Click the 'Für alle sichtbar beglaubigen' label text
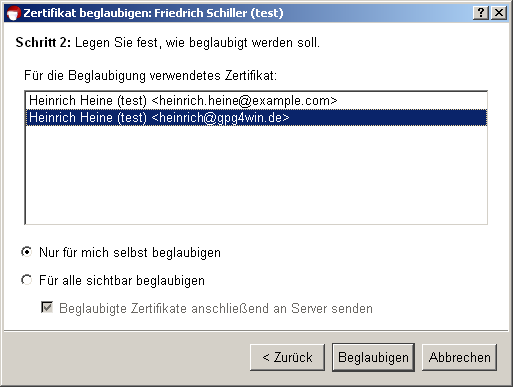Image resolution: width=513 pixels, height=387 pixels. [122, 280]
